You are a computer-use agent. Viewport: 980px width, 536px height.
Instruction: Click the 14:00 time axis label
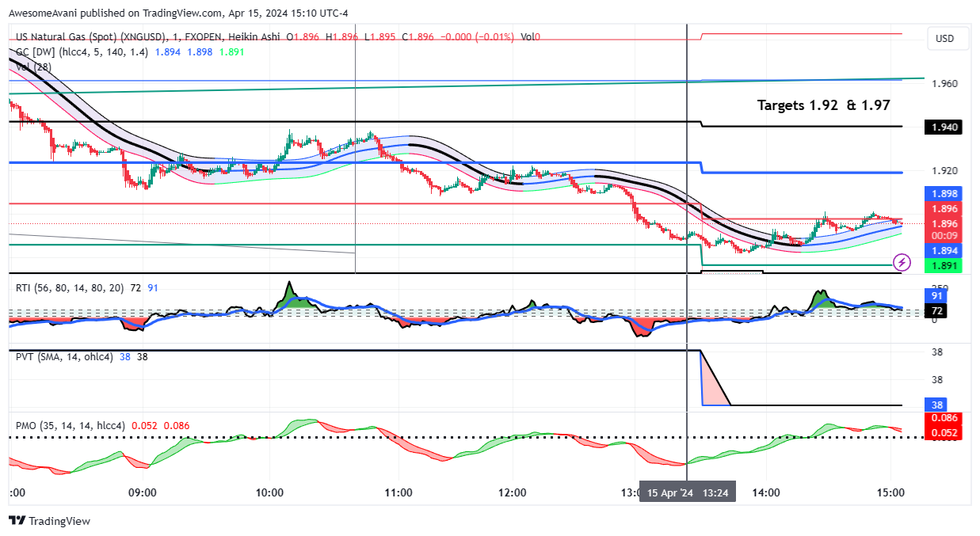click(767, 492)
